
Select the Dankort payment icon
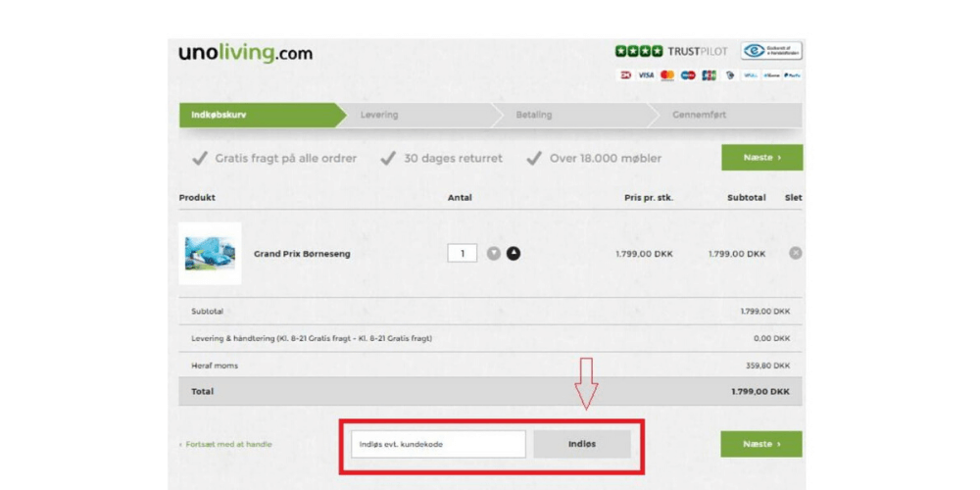[625, 75]
